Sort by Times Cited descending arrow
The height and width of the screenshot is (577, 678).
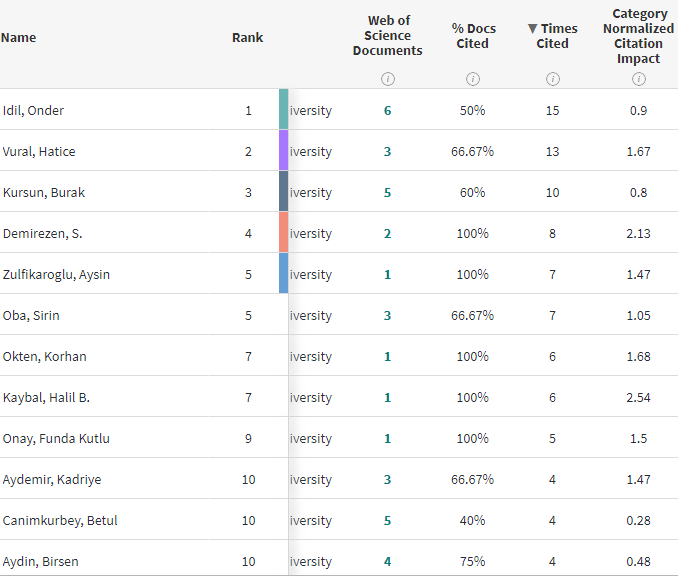click(x=532, y=29)
